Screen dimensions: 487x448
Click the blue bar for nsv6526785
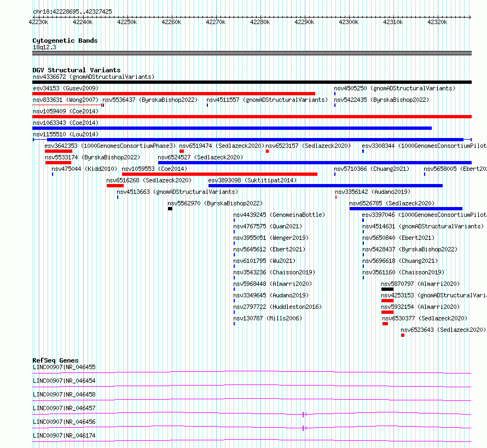pos(406,209)
